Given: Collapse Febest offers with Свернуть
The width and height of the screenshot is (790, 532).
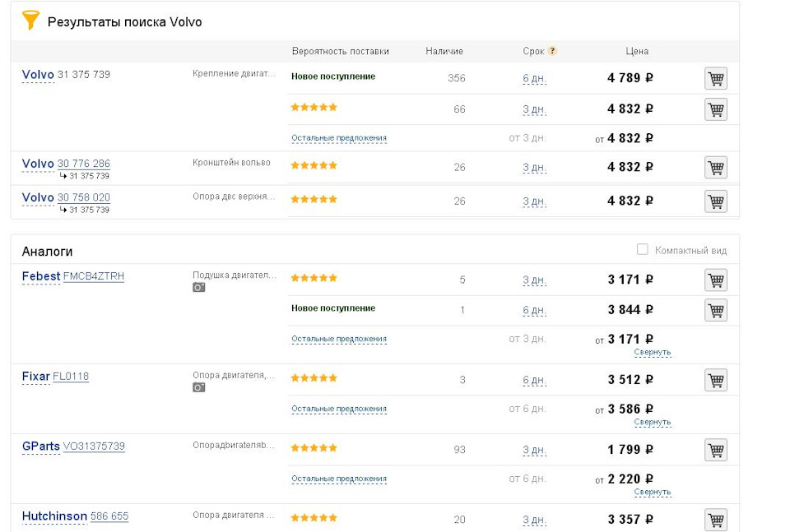Looking at the screenshot, I should pyautogui.click(x=652, y=352).
